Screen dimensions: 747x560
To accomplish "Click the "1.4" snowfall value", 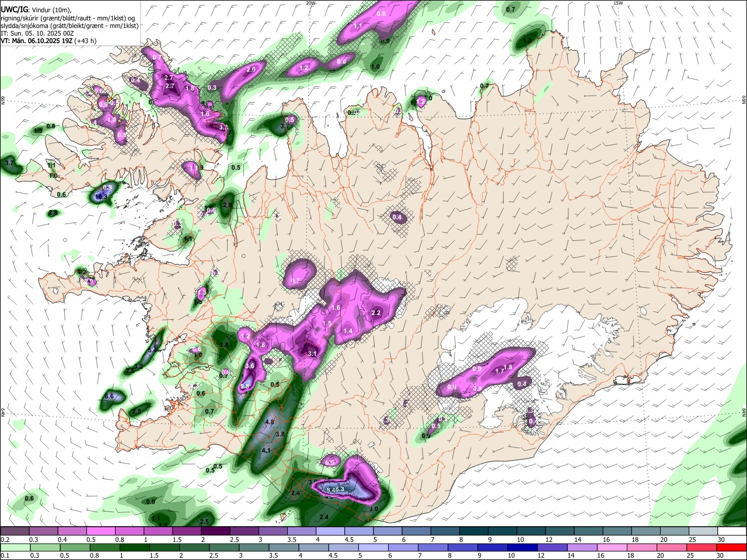I will tap(348, 331).
